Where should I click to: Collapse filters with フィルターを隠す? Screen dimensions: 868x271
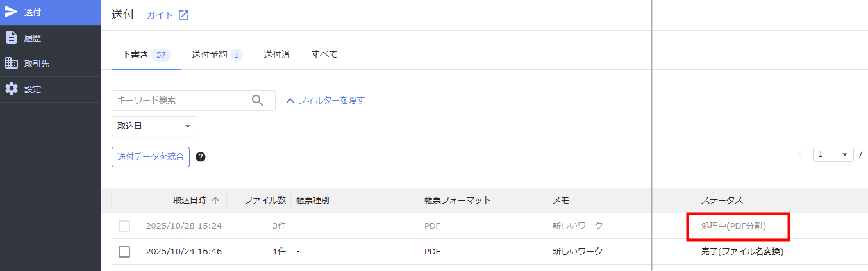pyautogui.click(x=325, y=101)
